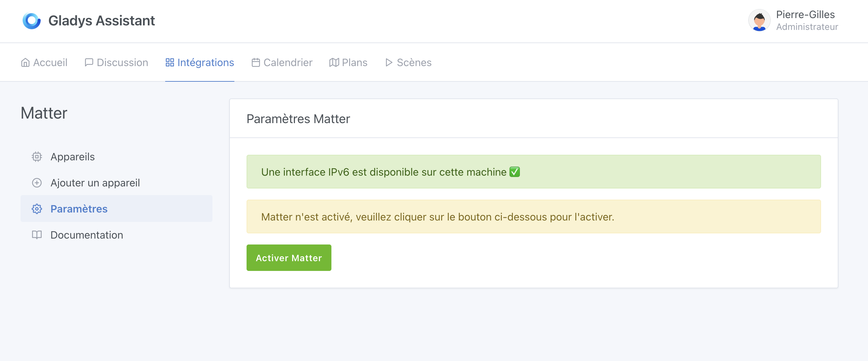Image resolution: width=868 pixels, height=361 pixels.
Task: Click the Intégrations grid icon
Action: point(170,62)
